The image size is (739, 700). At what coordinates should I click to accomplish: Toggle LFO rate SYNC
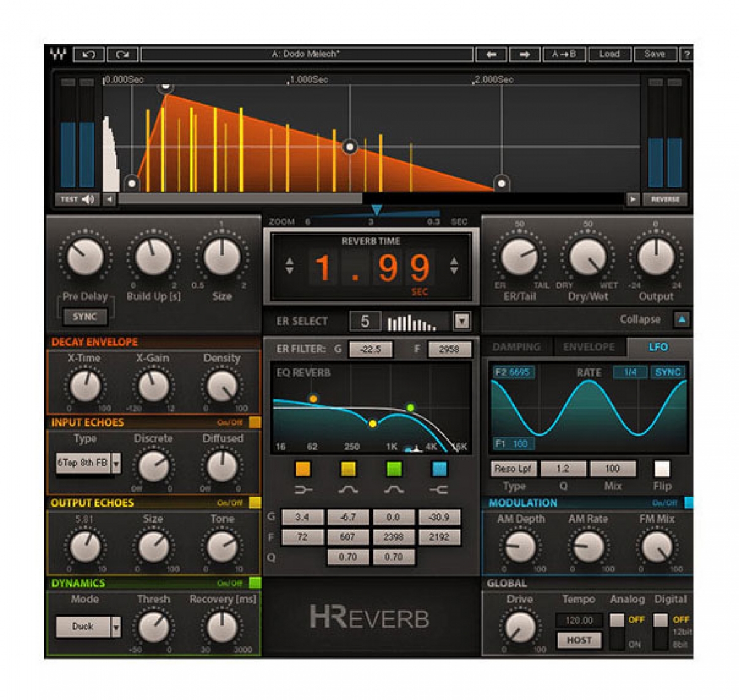coord(668,372)
